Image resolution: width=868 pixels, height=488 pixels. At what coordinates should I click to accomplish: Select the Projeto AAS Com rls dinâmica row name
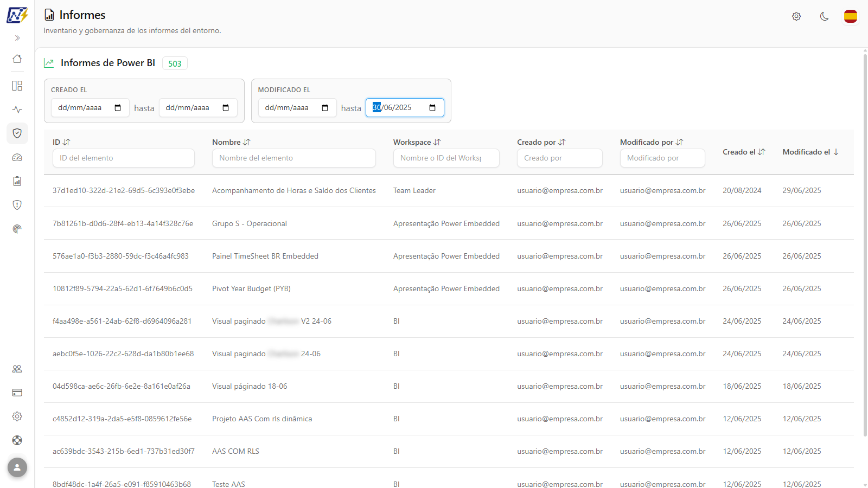262,419
